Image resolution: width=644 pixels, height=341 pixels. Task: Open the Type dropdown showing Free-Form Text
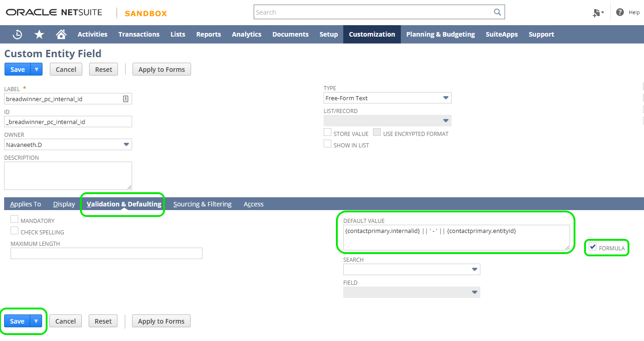(x=387, y=98)
